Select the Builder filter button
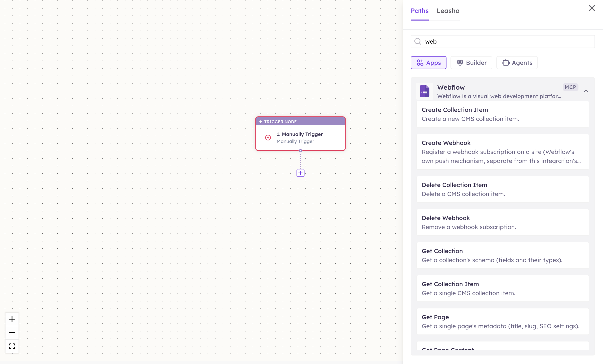The height and width of the screenshot is (364, 603). (x=471, y=63)
